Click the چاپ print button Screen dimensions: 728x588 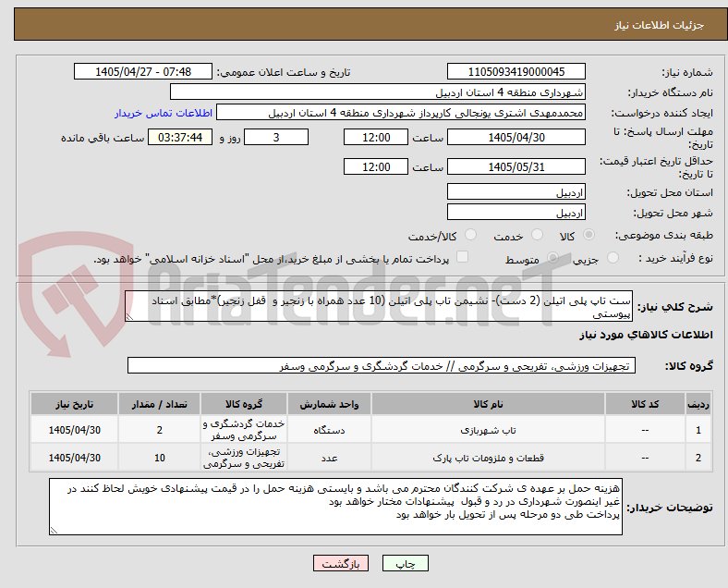coord(406,563)
